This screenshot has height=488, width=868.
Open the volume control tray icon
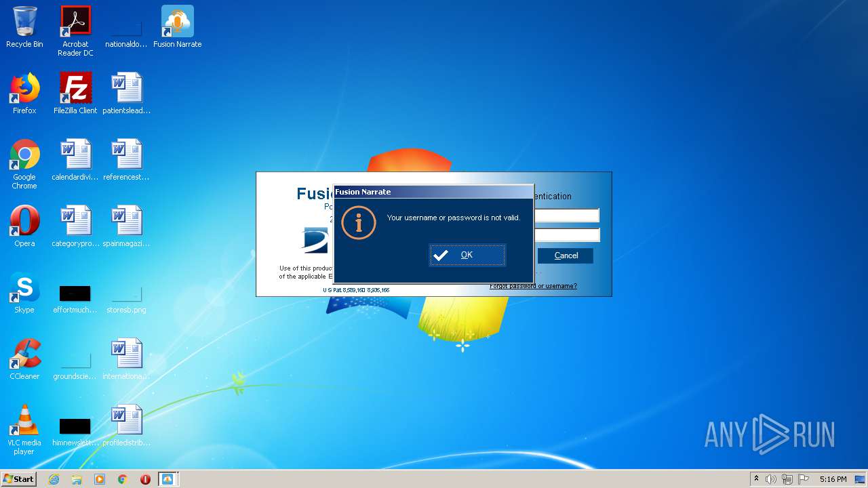[x=771, y=479]
